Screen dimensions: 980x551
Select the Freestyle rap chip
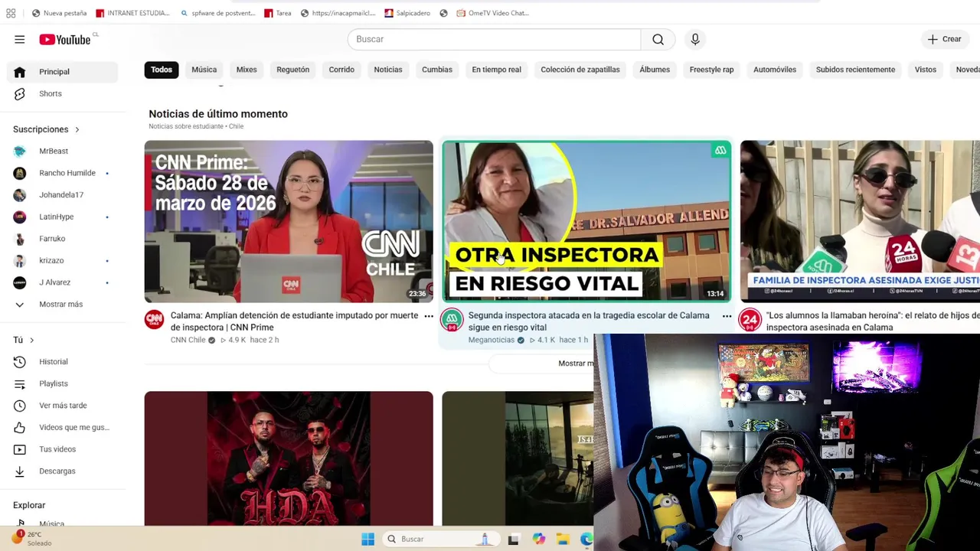pos(711,70)
